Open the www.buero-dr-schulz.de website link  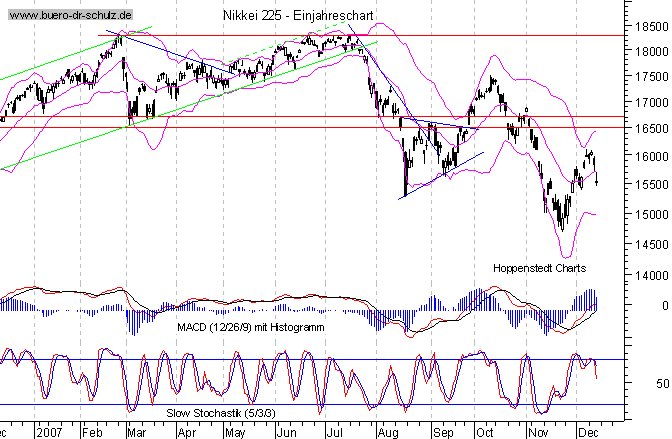[68, 16]
